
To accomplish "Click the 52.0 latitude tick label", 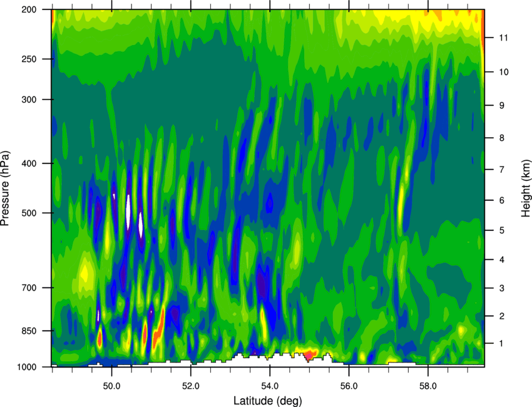I will click(191, 386).
